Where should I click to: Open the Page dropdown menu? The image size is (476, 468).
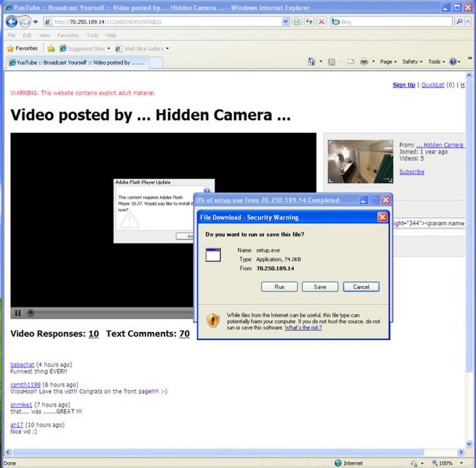pyautogui.click(x=388, y=62)
